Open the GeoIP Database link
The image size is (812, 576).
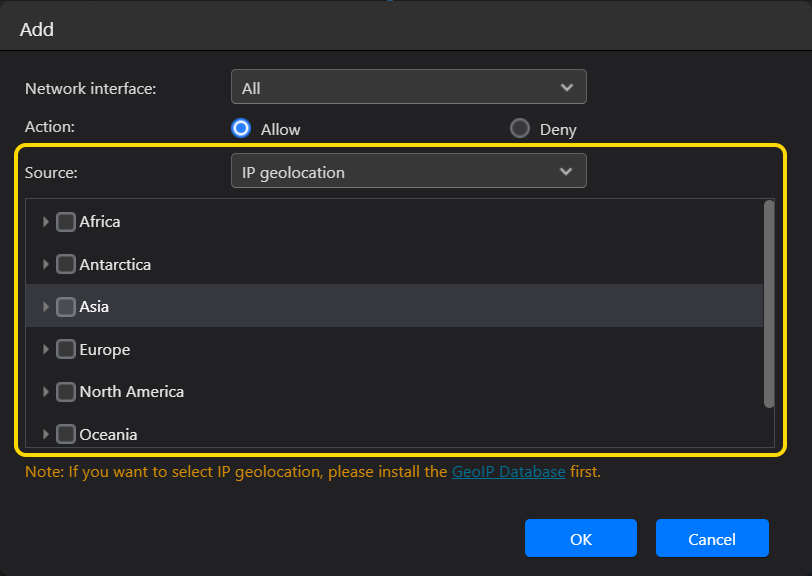tap(509, 472)
